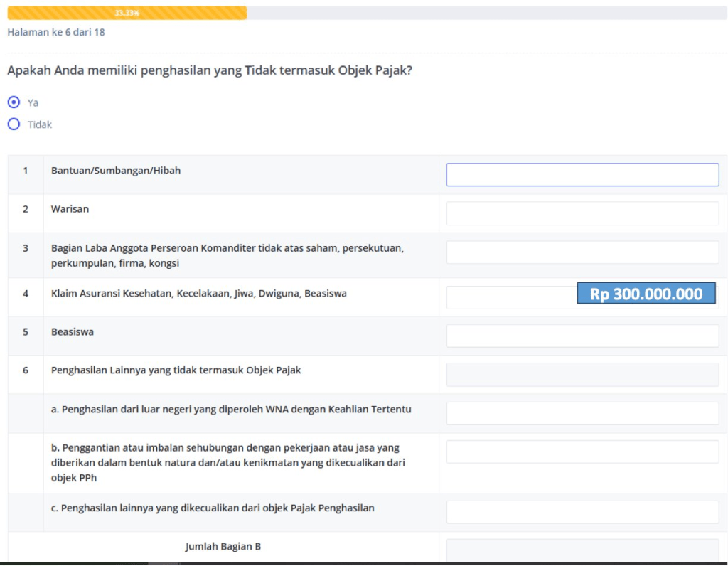Click the "Halaman ke 6 dari 18" text
Viewport: 728px width, 566px height.
pos(56,32)
